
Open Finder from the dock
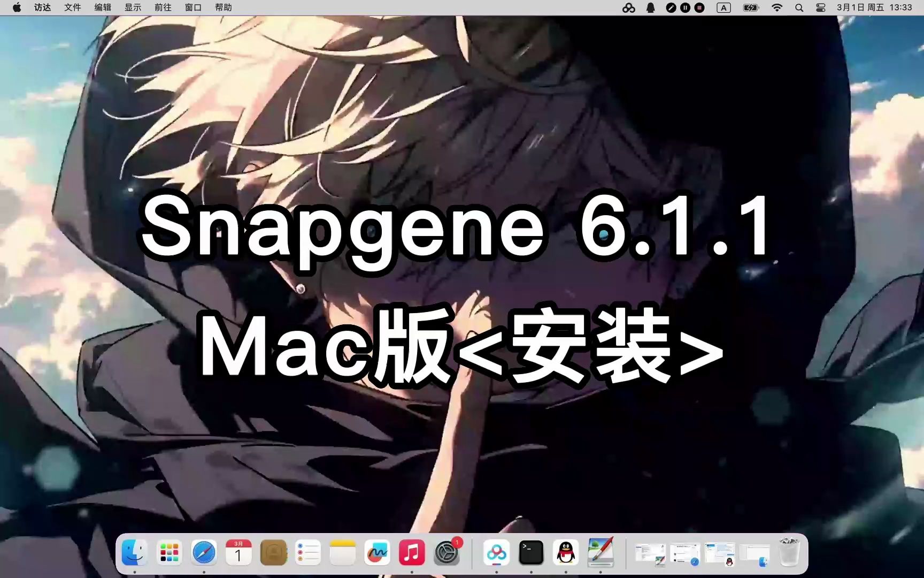point(134,553)
